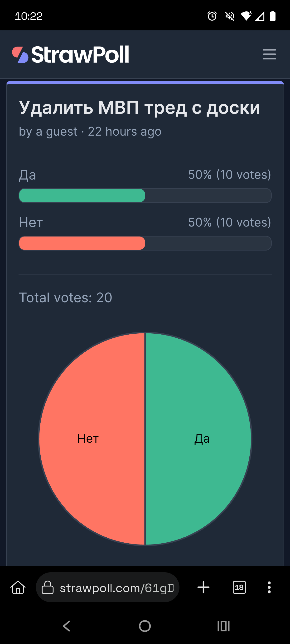This screenshot has height=644, width=290.
Task: Open a new browser tab with plus
Action: tap(203, 587)
